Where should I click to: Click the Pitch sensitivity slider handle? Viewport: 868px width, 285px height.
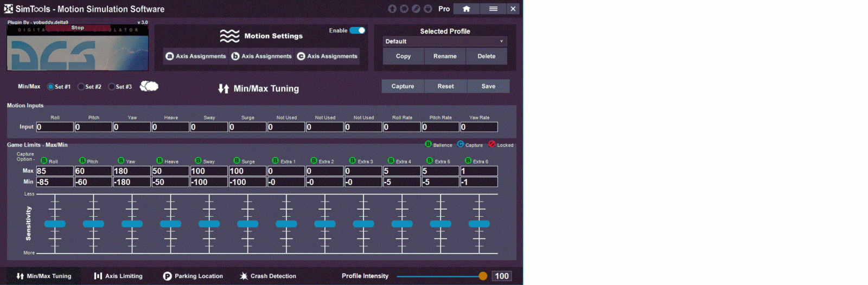click(x=93, y=224)
